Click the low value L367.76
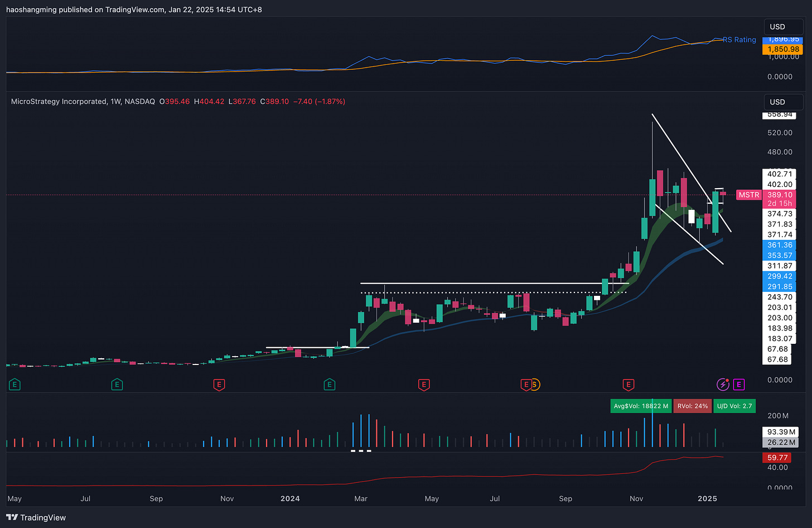 pos(242,102)
